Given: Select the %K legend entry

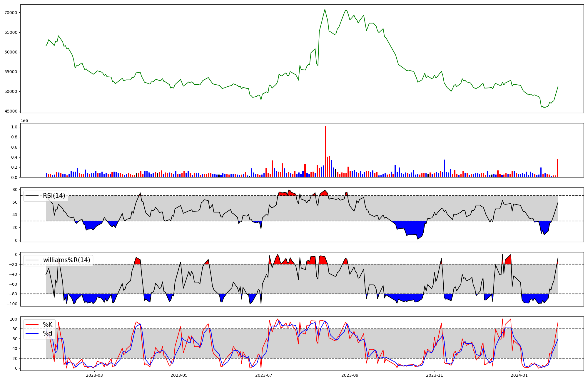Looking at the screenshot, I should (48, 324).
